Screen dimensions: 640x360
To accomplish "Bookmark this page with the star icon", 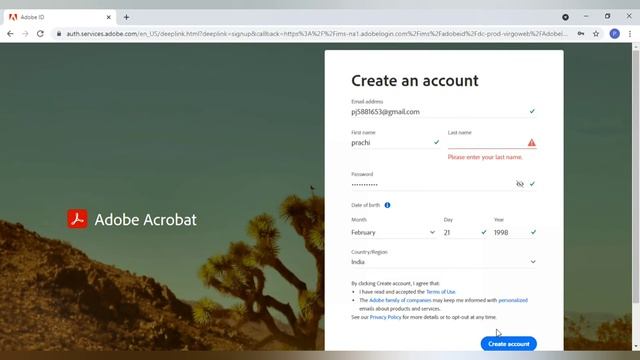I will [596, 34].
